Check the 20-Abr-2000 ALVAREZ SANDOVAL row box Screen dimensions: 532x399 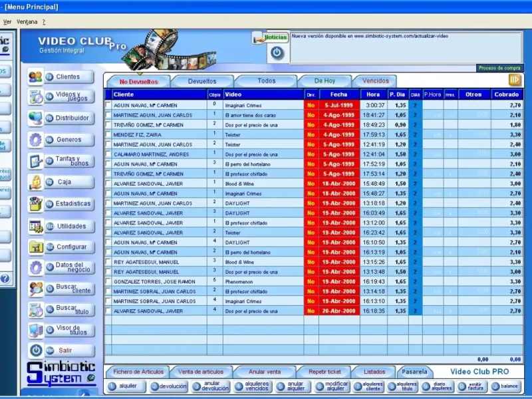[108, 311]
